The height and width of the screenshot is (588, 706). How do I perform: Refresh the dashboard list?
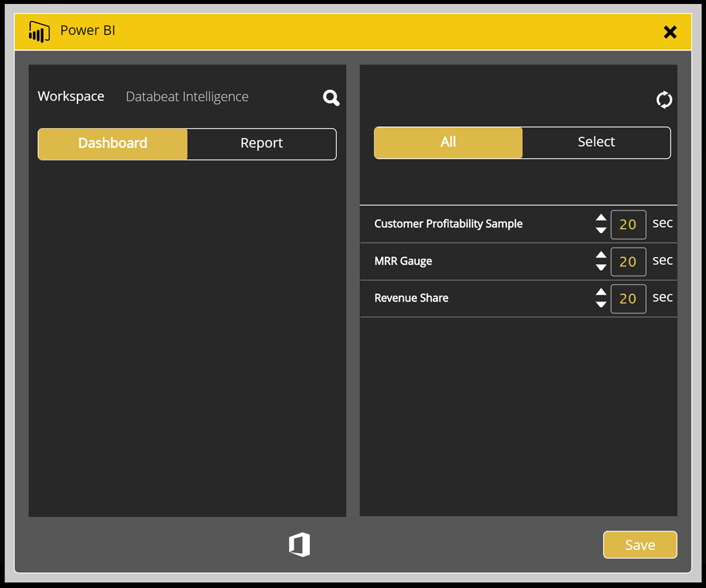[x=664, y=99]
